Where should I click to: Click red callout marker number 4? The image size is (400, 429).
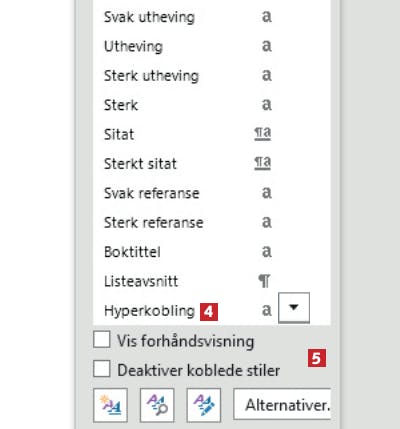209,312
